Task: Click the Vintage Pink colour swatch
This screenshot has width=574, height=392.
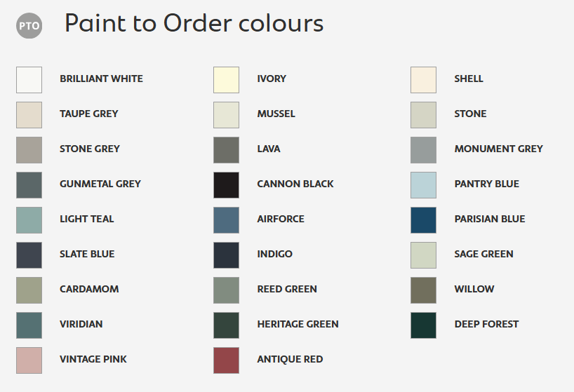Action: coord(29,360)
